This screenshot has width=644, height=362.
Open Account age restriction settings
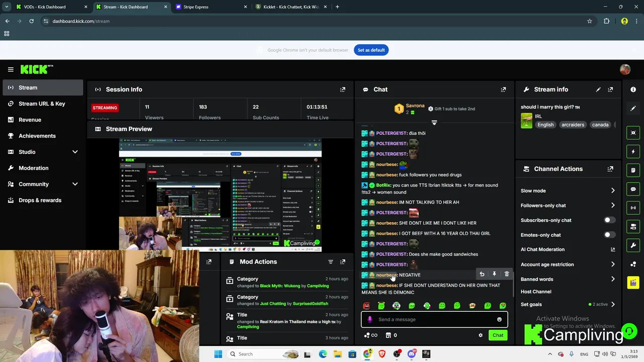[568, 264]
